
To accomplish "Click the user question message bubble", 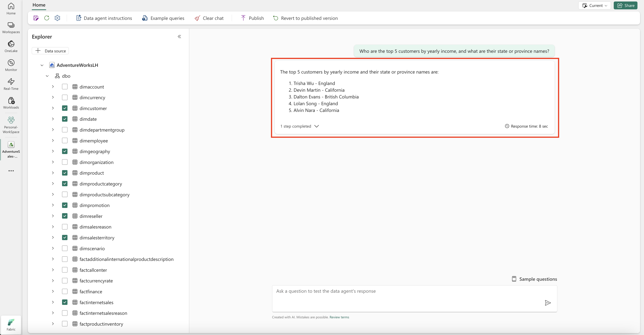I will point(454,51).
